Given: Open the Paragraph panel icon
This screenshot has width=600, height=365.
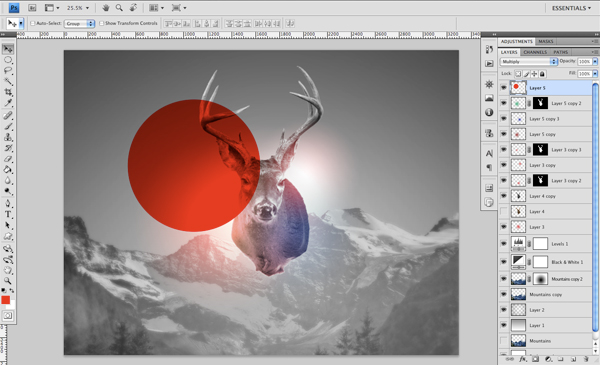Looking at the screenshot, I should click(489, 167).
